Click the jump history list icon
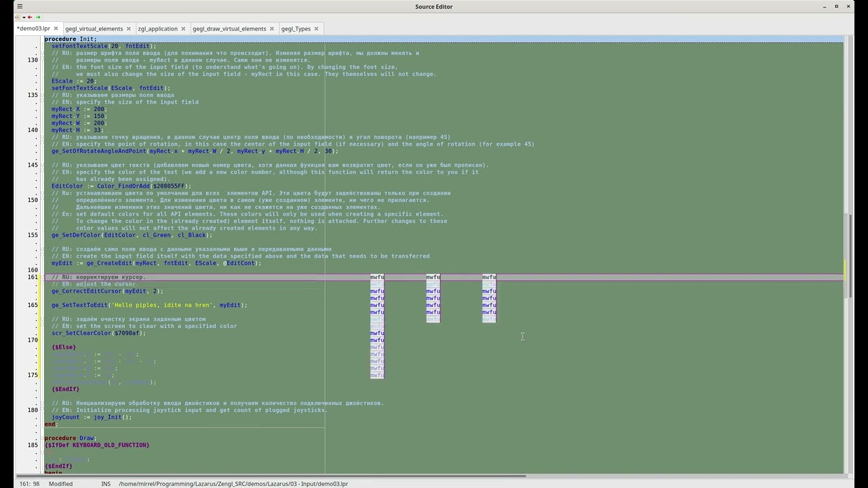Viewport: 868px width, 488px height. 17,17
